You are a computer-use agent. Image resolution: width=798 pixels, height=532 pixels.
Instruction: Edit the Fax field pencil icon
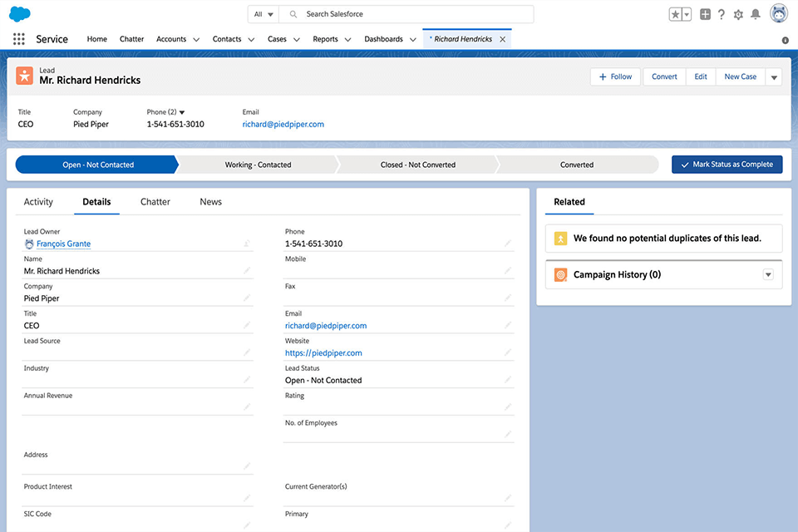click(508, 298)
